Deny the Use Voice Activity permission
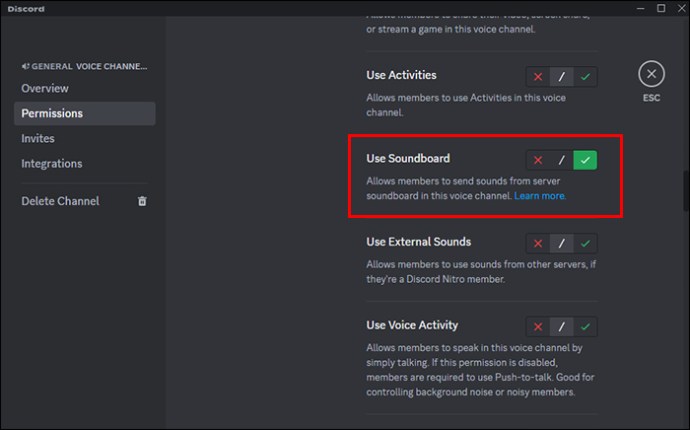The height and width of the screenshot is (430, 690). pos(538,327)
